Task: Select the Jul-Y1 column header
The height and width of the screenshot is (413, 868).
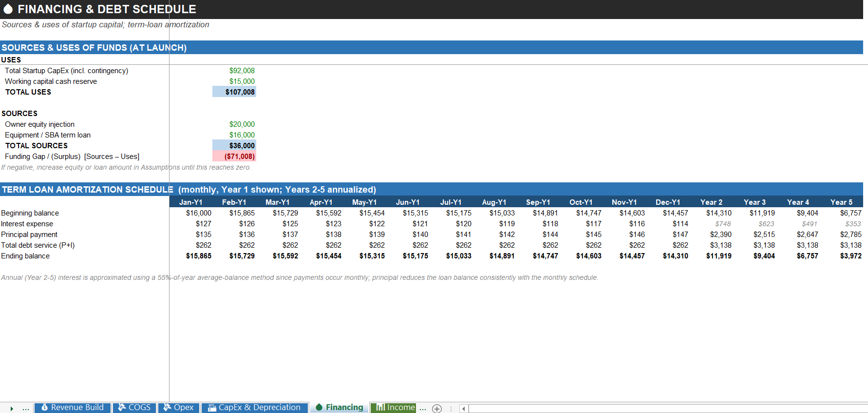Action: click(x=451, y=202)
